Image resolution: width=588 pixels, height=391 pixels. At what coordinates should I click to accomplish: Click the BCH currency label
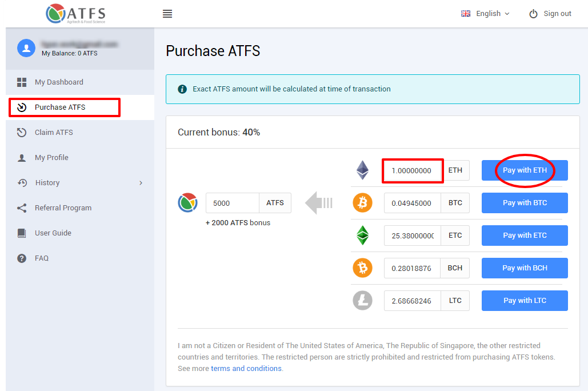click(x=455, y=268)
